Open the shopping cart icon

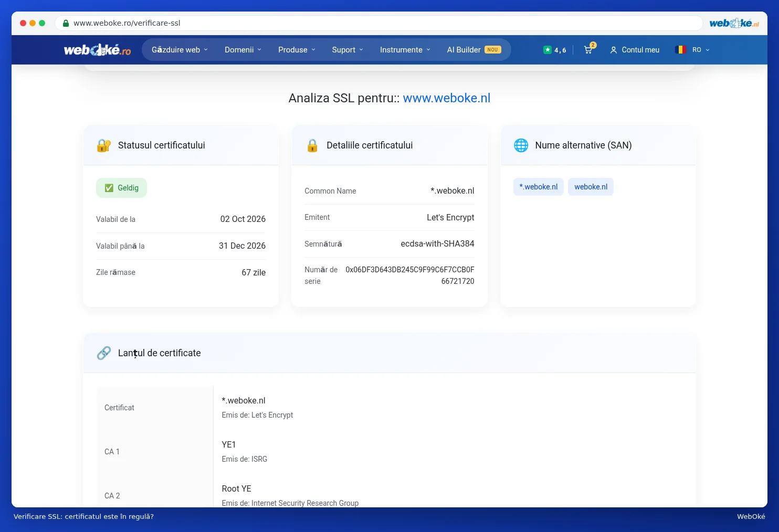point(588,50)
